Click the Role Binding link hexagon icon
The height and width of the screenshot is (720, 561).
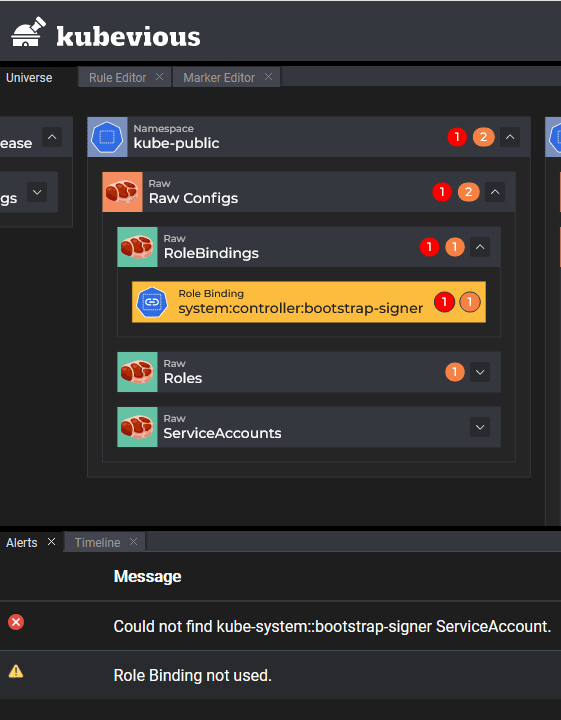pos(152,302)
